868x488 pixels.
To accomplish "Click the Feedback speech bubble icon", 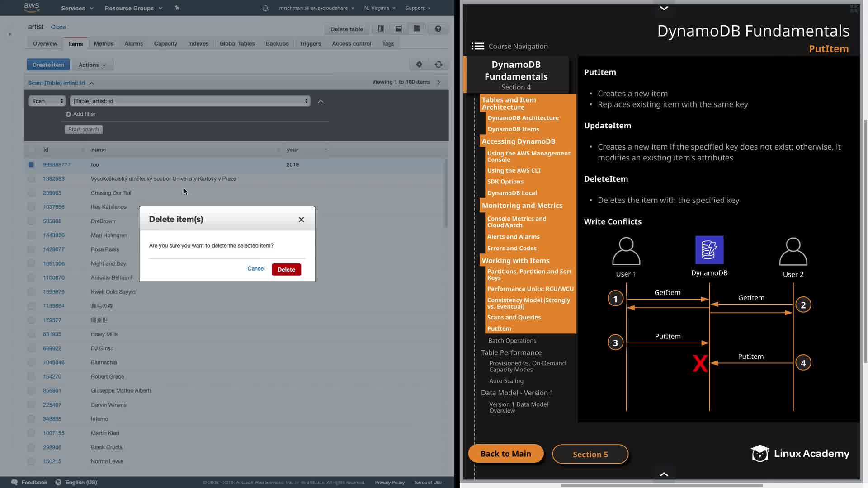I will coord(14,482).
